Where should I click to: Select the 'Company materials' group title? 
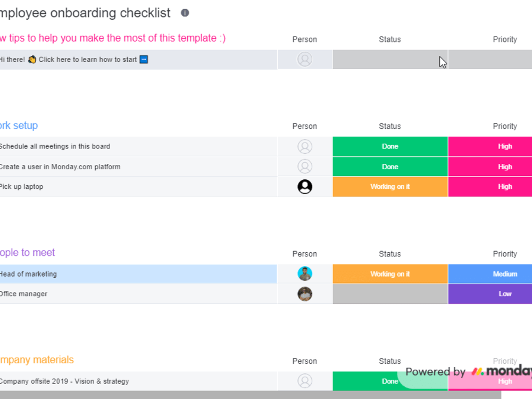pyautogui.click(x=37, y=360)
